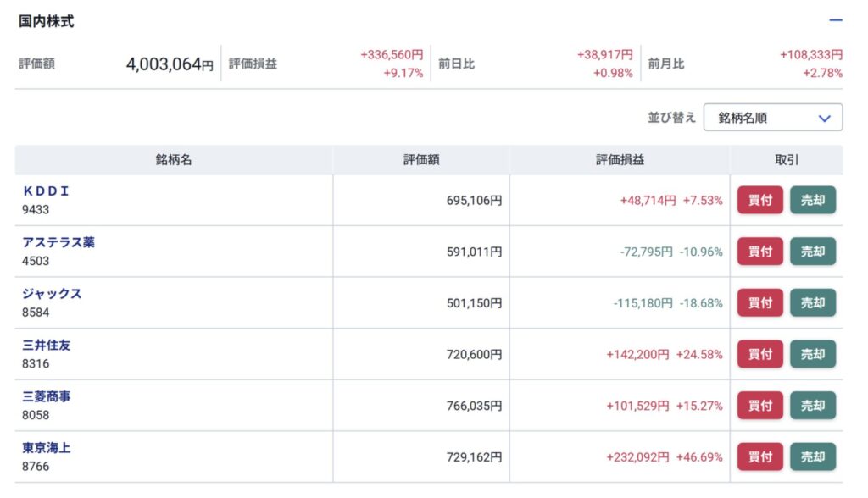Click the 三菱商事 valuation 766,035円
The image size is (868, 498).
click(475, 407)
